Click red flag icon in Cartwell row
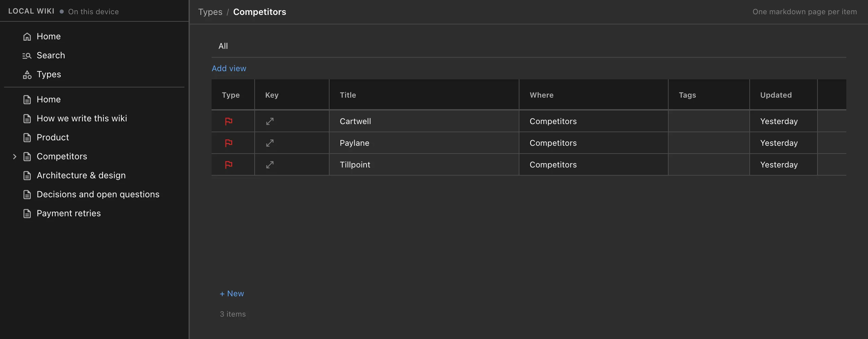868x339 pixels. pyautogui.click(x=229, y=121)
